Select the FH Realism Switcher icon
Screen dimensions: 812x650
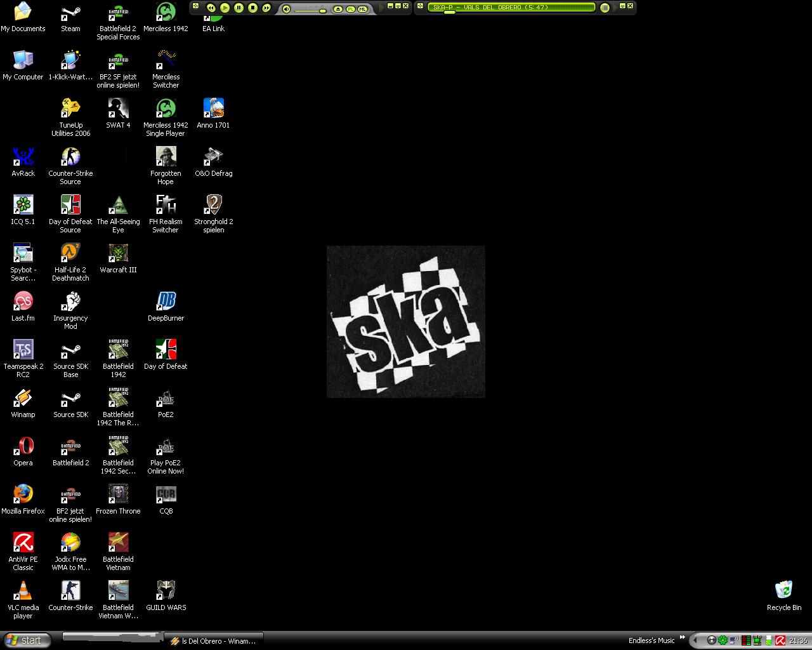click(166, 214)
